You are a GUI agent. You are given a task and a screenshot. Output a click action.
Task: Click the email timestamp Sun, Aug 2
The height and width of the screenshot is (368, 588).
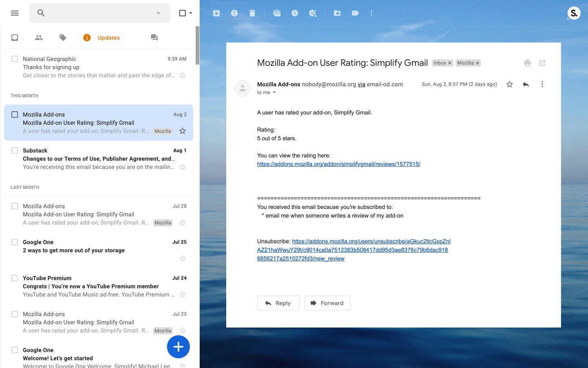point(459,84)
